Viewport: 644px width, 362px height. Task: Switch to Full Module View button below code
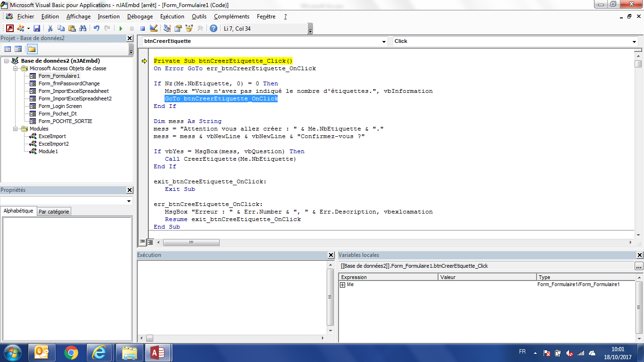150,242
